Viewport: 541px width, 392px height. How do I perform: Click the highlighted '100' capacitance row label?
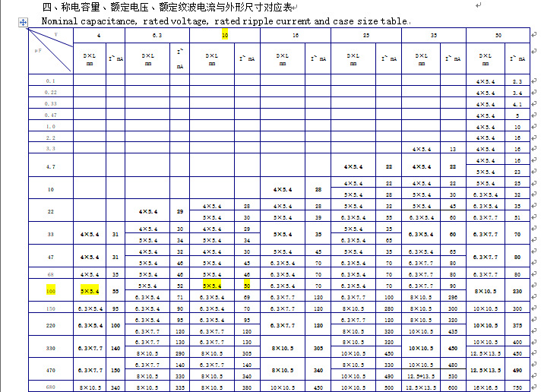[50, 291]
